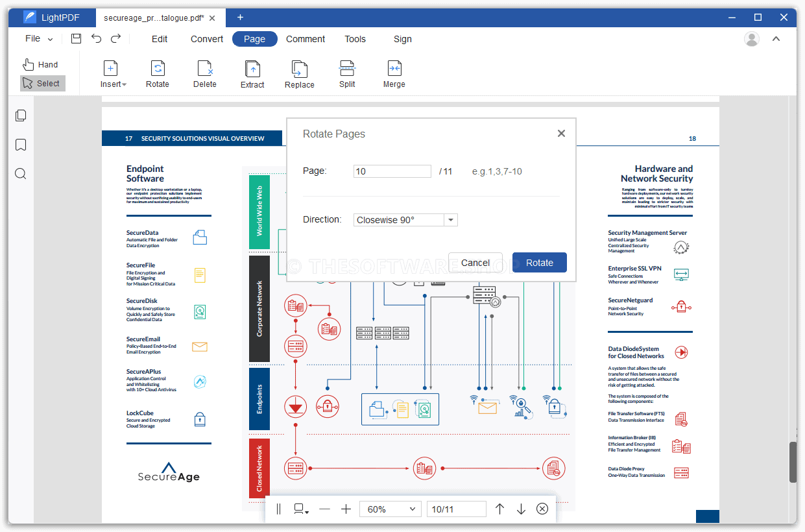Open the page display mode dropdown
Viewport: 805px width, 532px height.
point(301,509)
